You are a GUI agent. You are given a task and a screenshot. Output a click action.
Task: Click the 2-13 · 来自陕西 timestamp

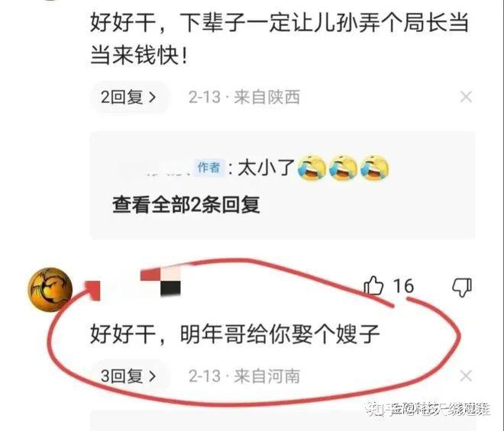244,97
